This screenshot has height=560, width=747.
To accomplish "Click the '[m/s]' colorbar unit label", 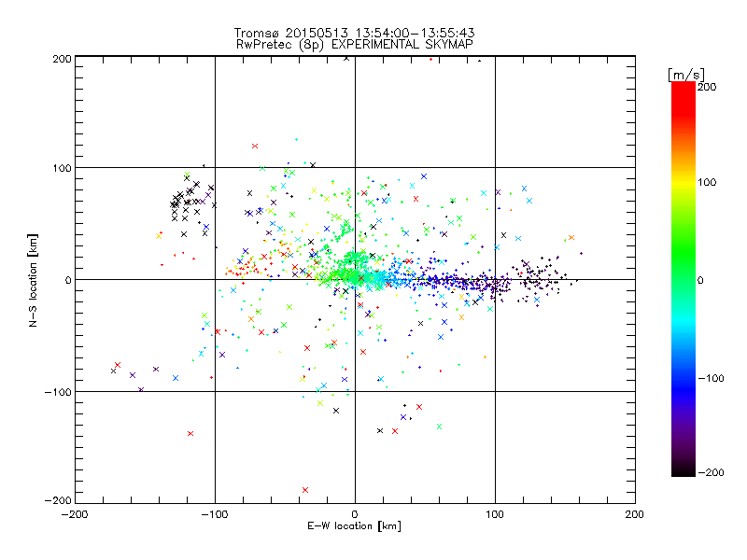I will pos(686,75).
